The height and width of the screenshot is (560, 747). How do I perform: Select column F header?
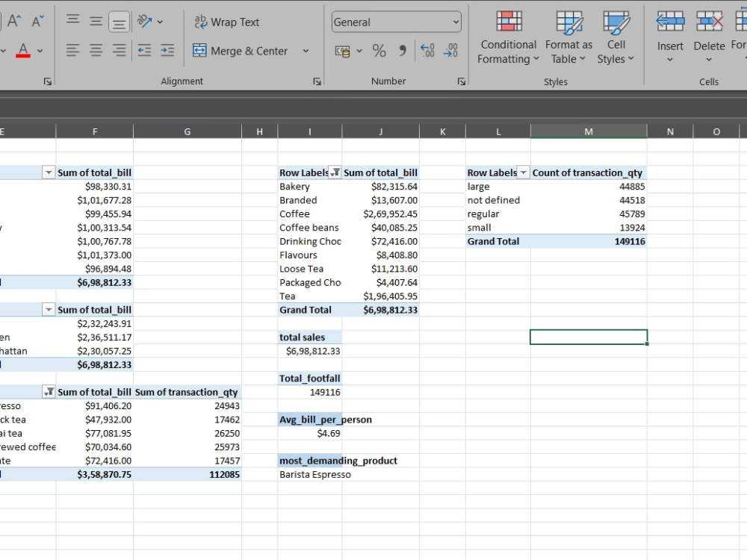pyautogui.click(x=95, y=131)
